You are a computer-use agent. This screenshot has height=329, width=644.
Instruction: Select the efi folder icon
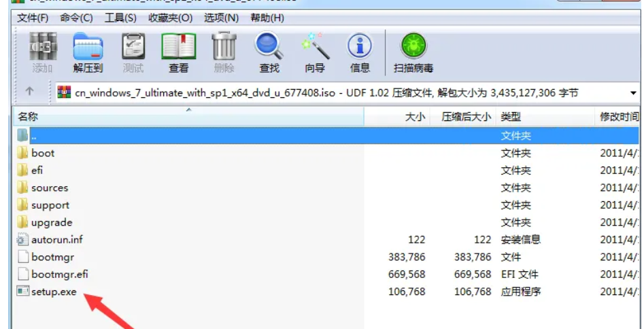[x=22, y=171]
